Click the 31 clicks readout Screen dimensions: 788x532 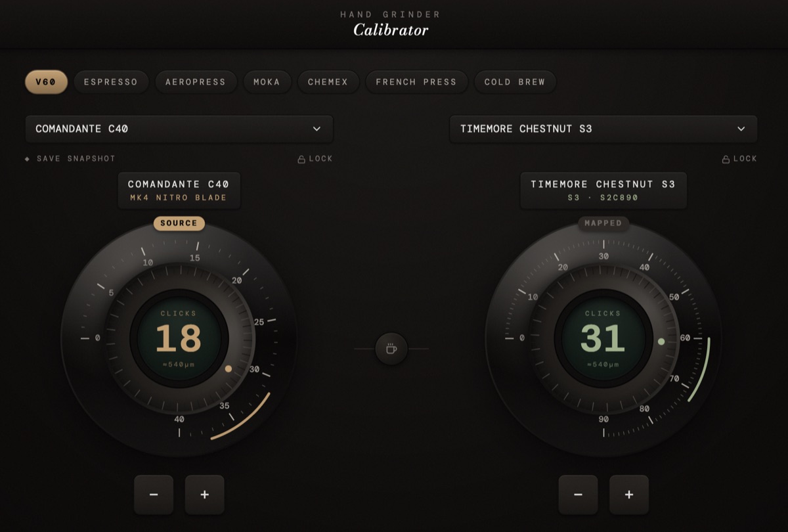coord(603,338)
